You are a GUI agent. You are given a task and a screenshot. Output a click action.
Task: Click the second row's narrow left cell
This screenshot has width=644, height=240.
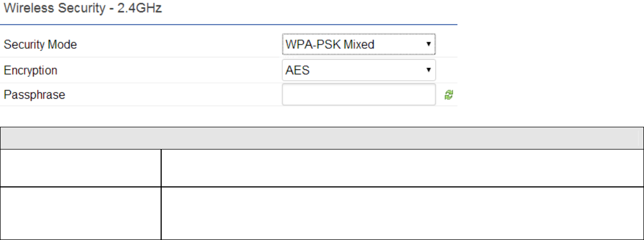click(81, 213)
